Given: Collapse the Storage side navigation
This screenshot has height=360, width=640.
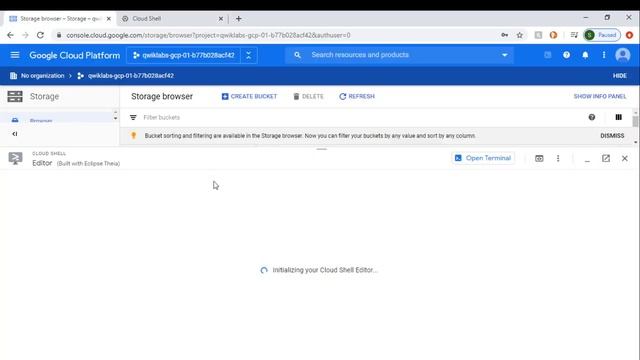Looking at the screenshot, I should 15,134.
